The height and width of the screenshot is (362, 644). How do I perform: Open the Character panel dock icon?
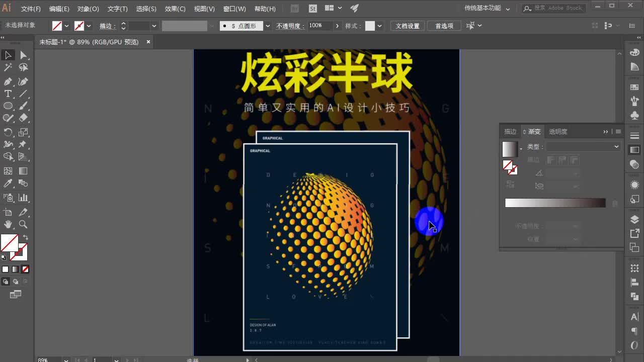(634, 317)
